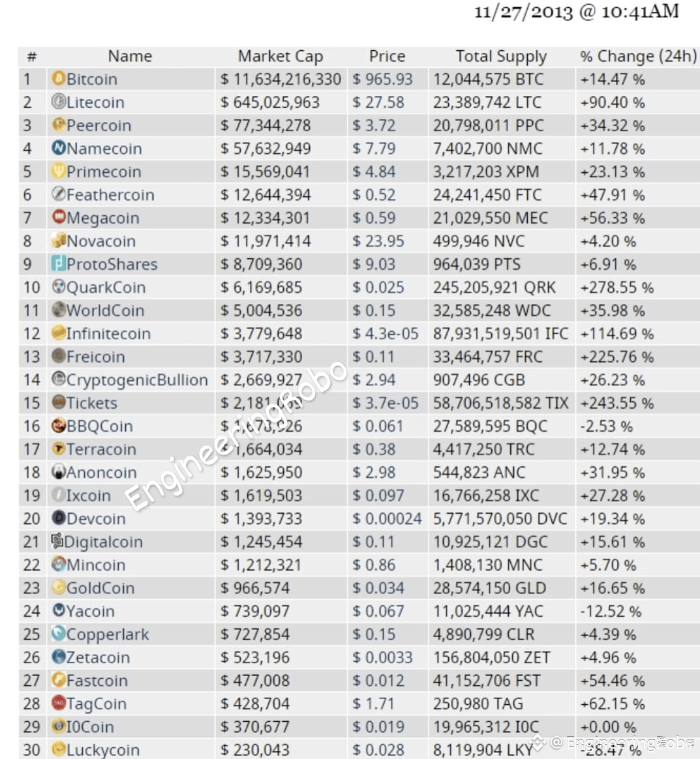Click BBQCoin change -2.53 %
This screenshot has width=700, height=759.
click(x=607, y=426)
